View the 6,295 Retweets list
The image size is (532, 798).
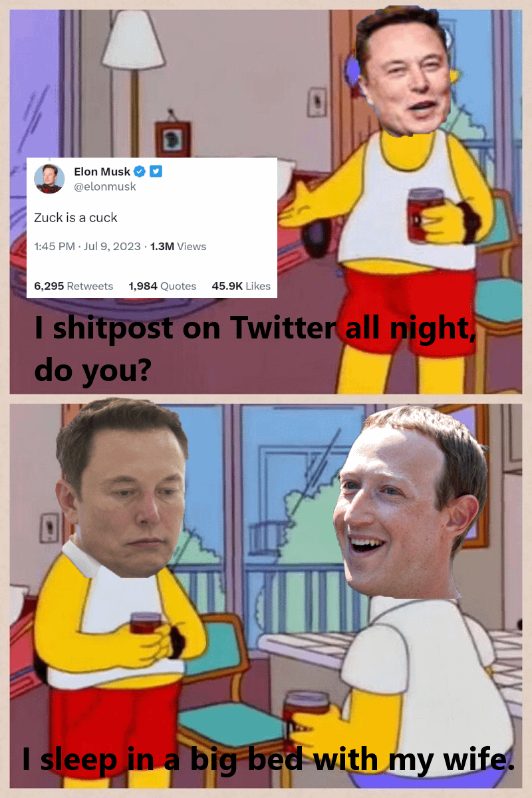[x=74, y=286]
